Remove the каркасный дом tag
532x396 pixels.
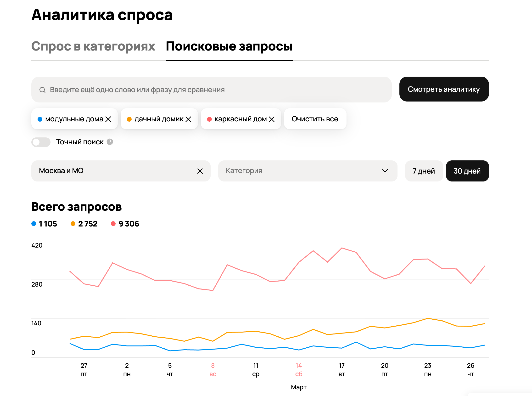(x=272, y=119)
